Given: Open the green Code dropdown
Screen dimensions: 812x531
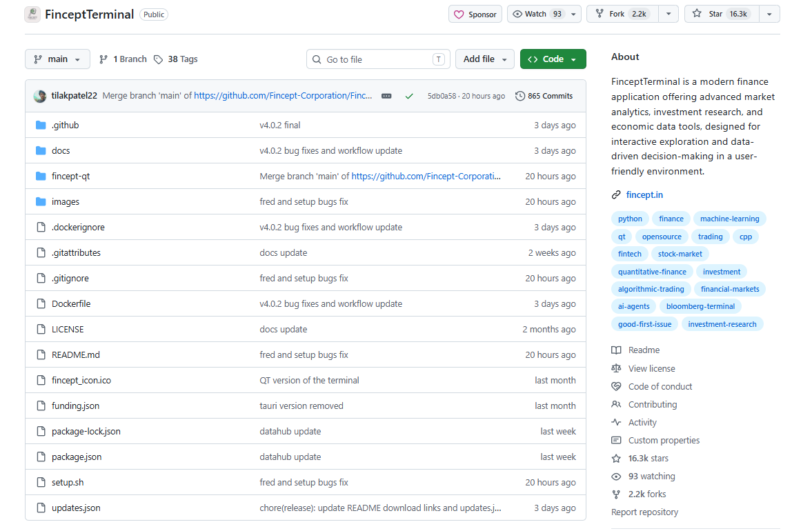Looking at the screenshot, I should pos(553,59).
